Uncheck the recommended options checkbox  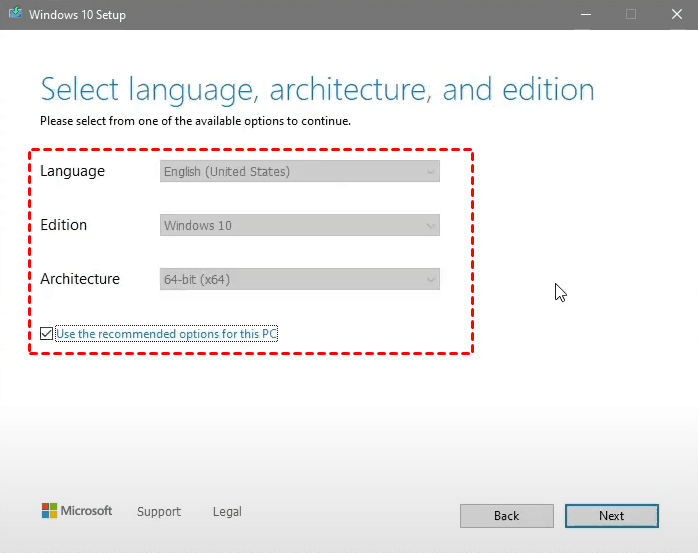click(x=47, y=334)
